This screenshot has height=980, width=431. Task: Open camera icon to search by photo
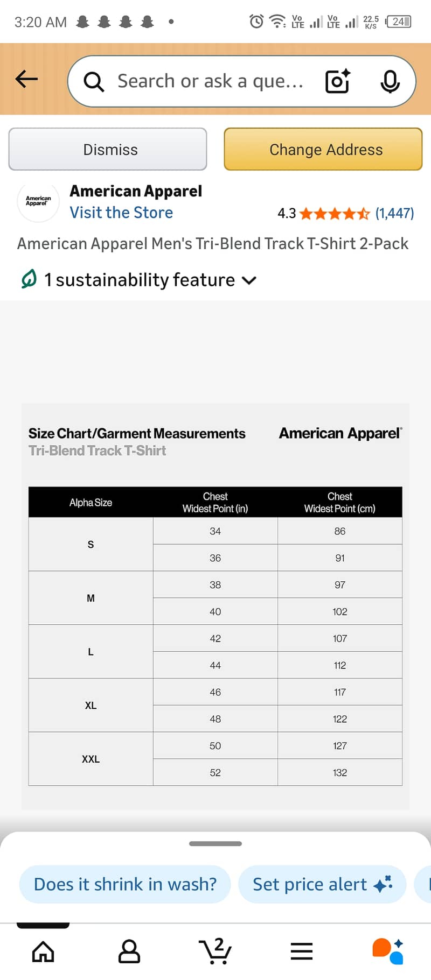pos(337,81)
